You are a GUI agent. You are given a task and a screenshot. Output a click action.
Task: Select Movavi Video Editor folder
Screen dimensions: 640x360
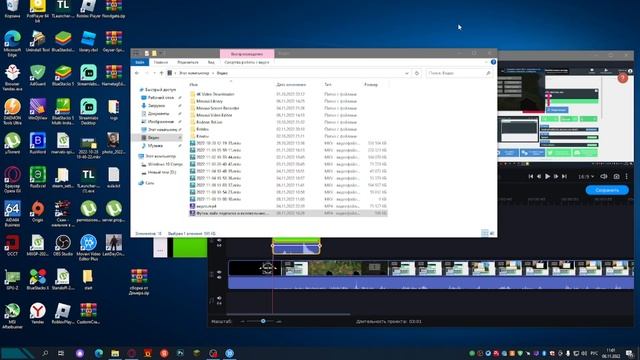[x=214, y=115]
